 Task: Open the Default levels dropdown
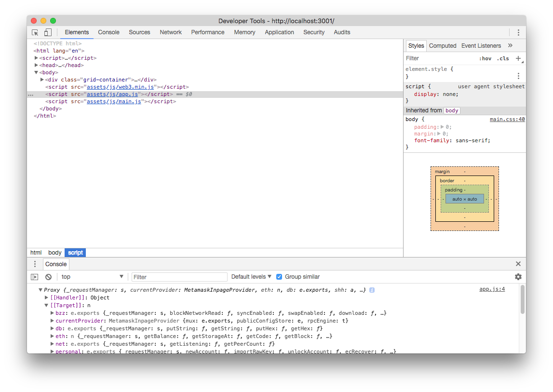click(x=251, y=276)
